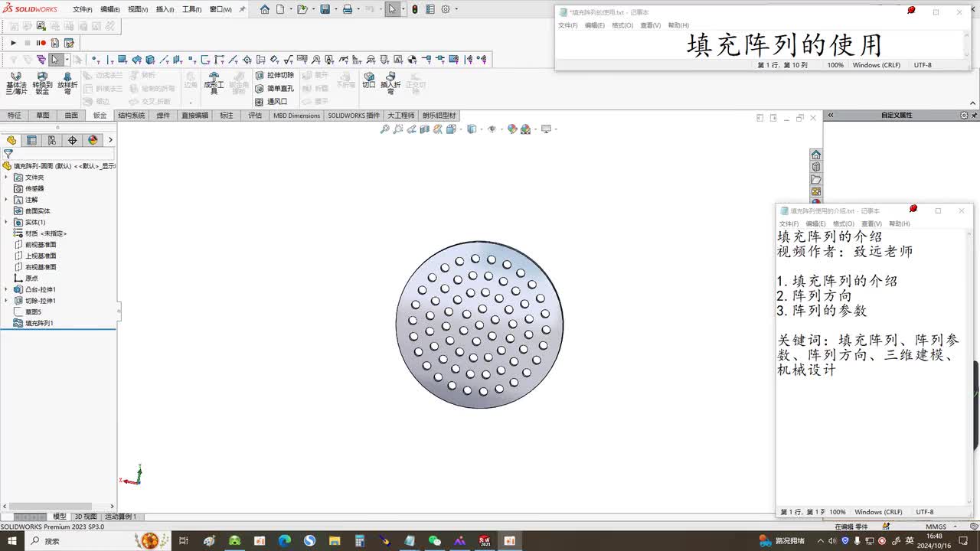This screenshot has width=980, height=551.
Task: Expand the 文件夹 node in the feature tree
Action: [x=7, y=177]
